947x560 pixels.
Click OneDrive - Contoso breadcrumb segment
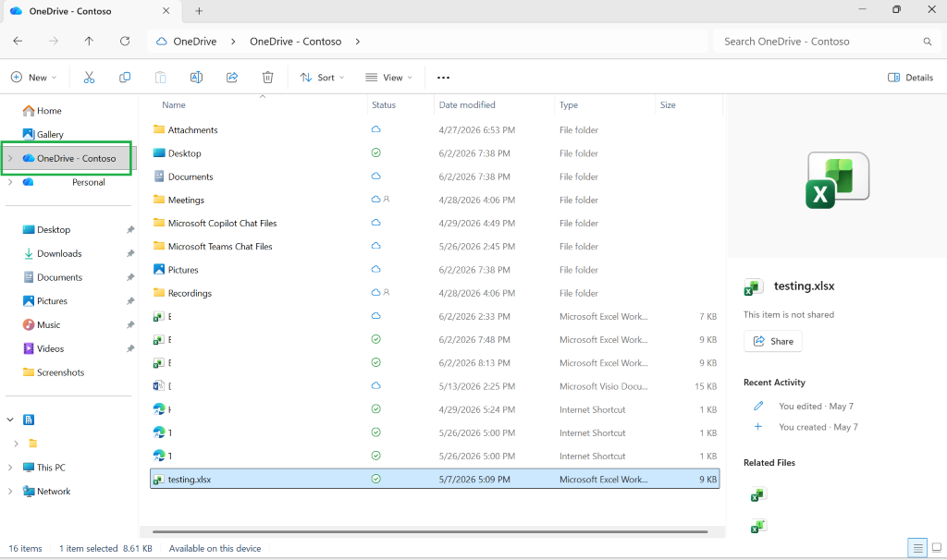(x=295, y=41)
